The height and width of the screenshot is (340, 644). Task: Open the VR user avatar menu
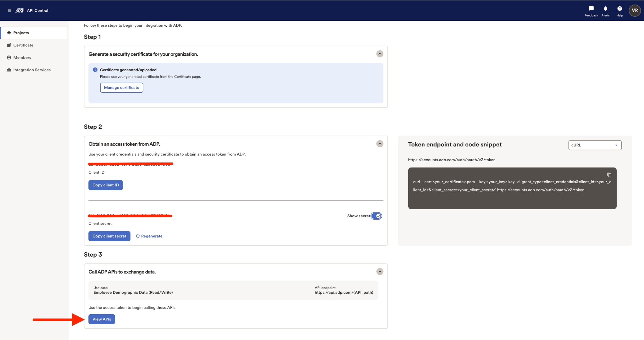coord(635,10)
